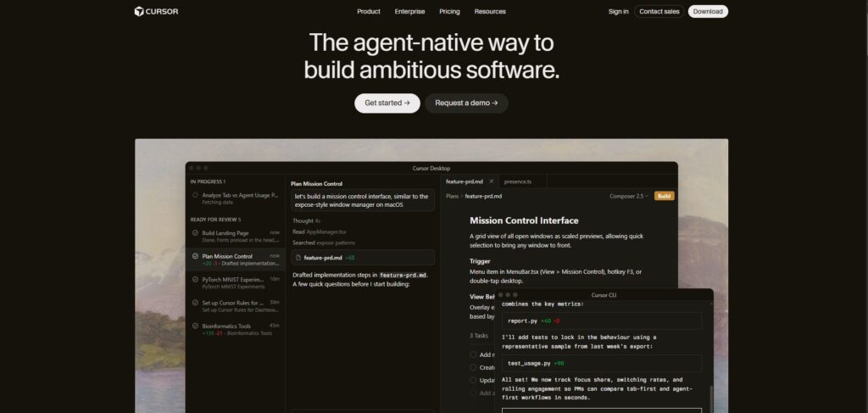Open test_usage.py diff in Cursor CLI
This screenshot has width=868, height=413.
point(602,363)
